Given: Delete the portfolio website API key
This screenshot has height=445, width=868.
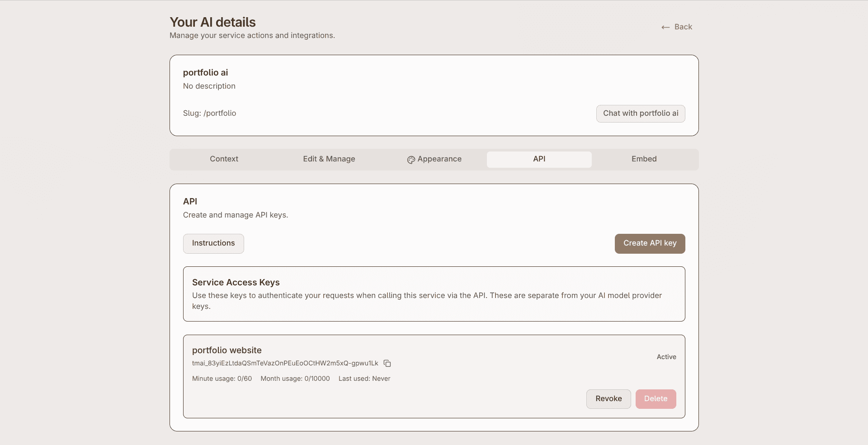Looking at the screenshot, I should point(656,399).
